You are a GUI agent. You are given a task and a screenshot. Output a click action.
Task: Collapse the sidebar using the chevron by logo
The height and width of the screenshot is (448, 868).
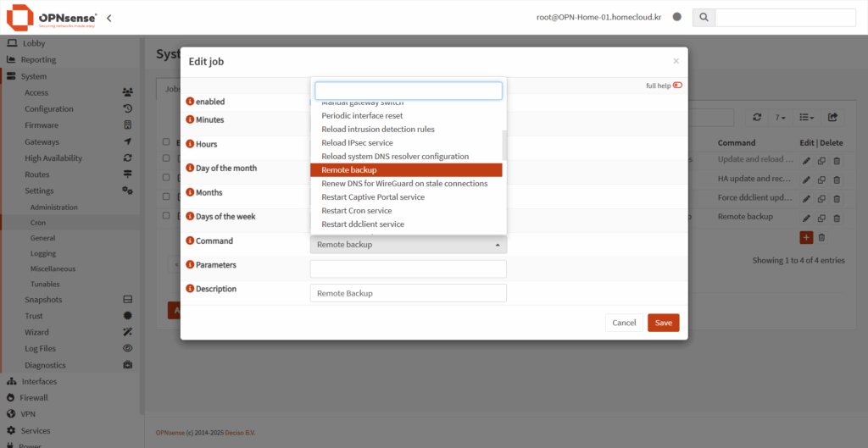point(108,18)
